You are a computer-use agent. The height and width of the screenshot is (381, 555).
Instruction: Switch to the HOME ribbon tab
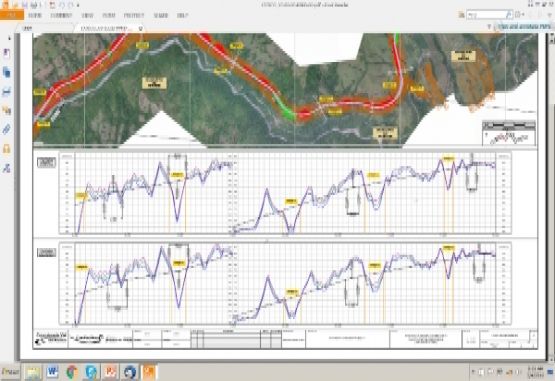35,16
